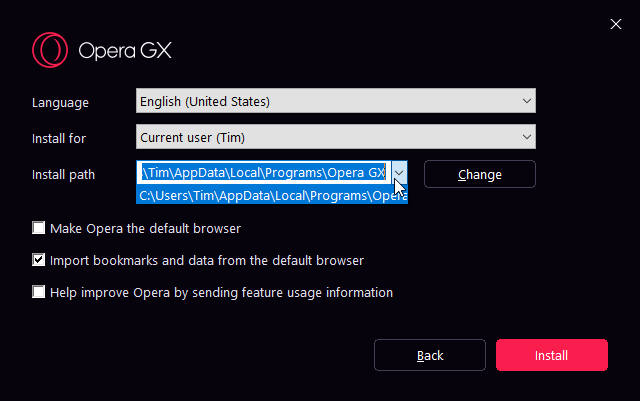Click the Install for label text
640x401 pixels.
(59, 138)
